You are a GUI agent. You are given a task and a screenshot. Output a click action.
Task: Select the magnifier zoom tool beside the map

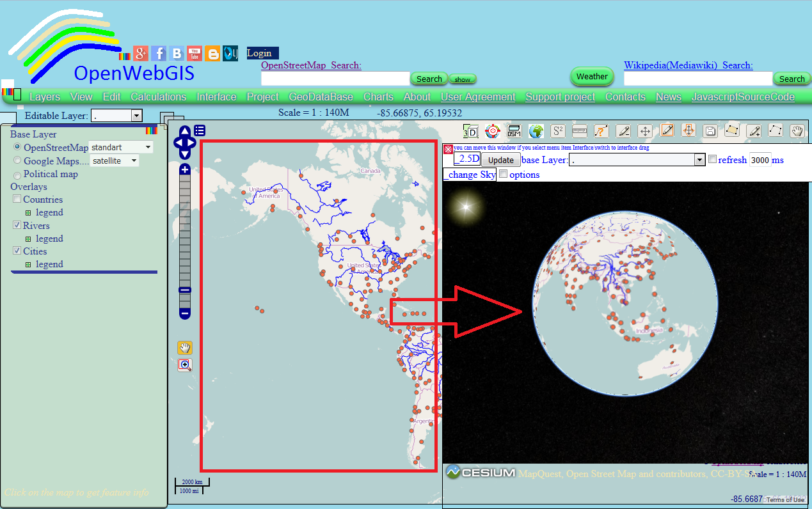(184, 364)
